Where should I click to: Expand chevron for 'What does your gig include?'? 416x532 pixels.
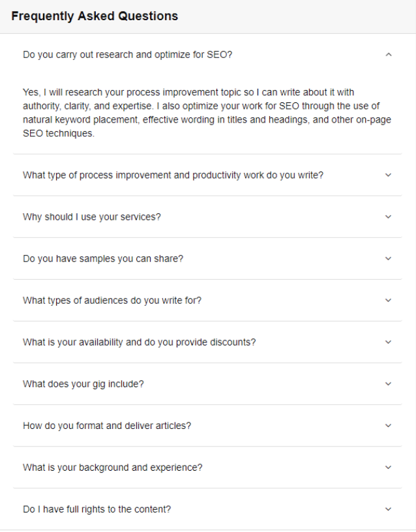point(389,383)
